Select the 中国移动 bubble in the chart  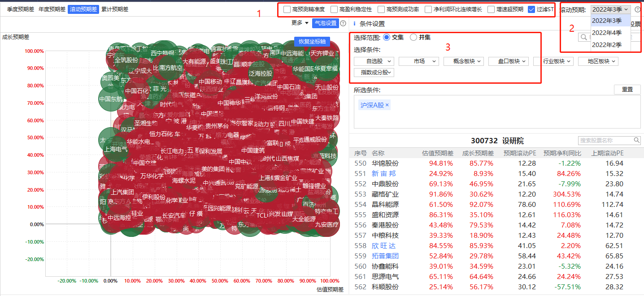click(210, 82)
